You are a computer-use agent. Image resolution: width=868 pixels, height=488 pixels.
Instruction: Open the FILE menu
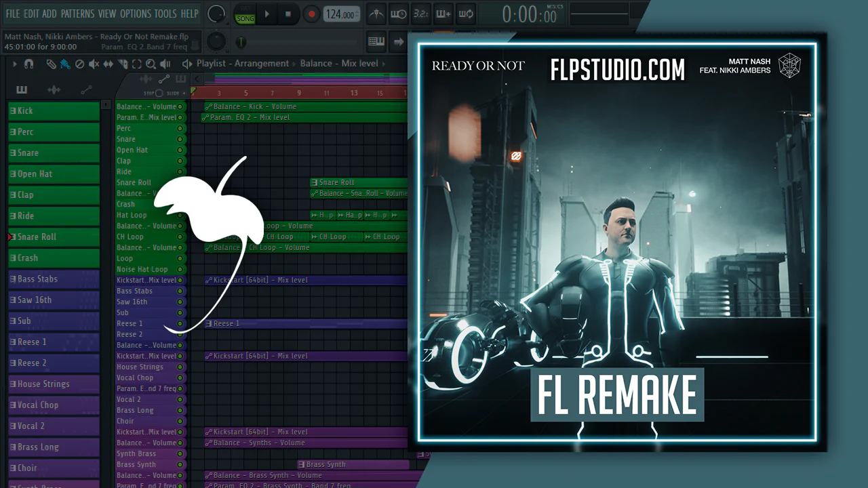[x=13, y=14]
